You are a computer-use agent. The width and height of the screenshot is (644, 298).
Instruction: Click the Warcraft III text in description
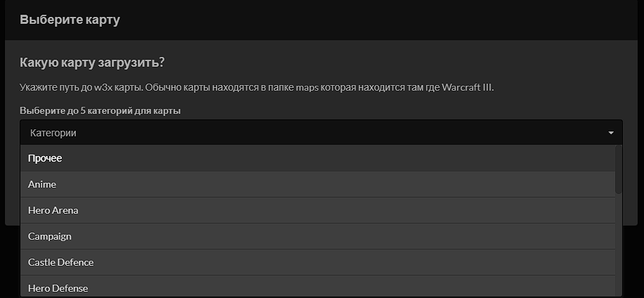point(468,88)
